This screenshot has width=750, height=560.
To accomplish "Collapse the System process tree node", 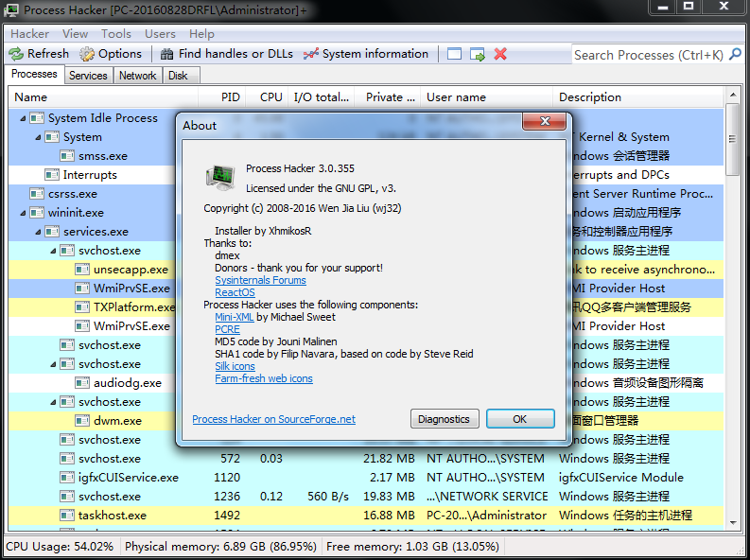I will tap(38, 137).
